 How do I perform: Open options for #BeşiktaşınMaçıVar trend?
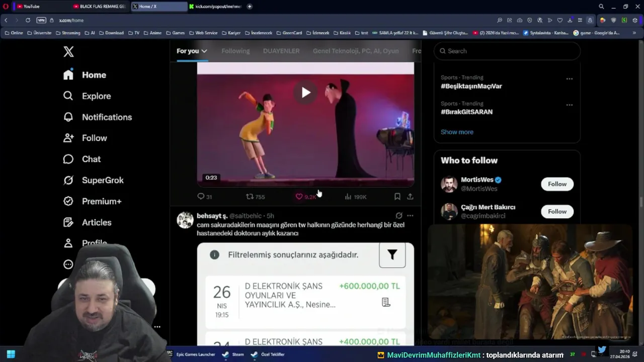pos(570,79)
